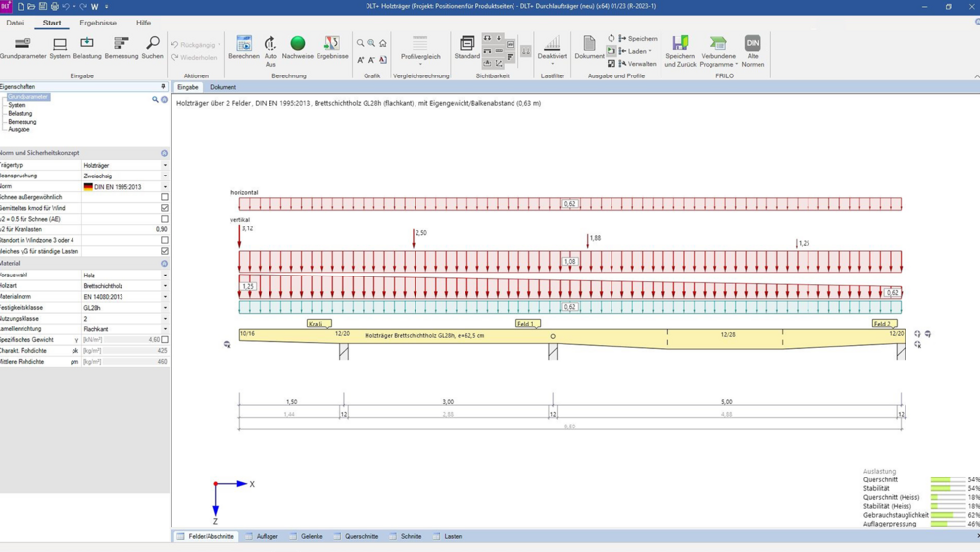Increase graphic text size icon
This screenshot has height=552, width=980.
pyautogui.click(x=361, y=60)
